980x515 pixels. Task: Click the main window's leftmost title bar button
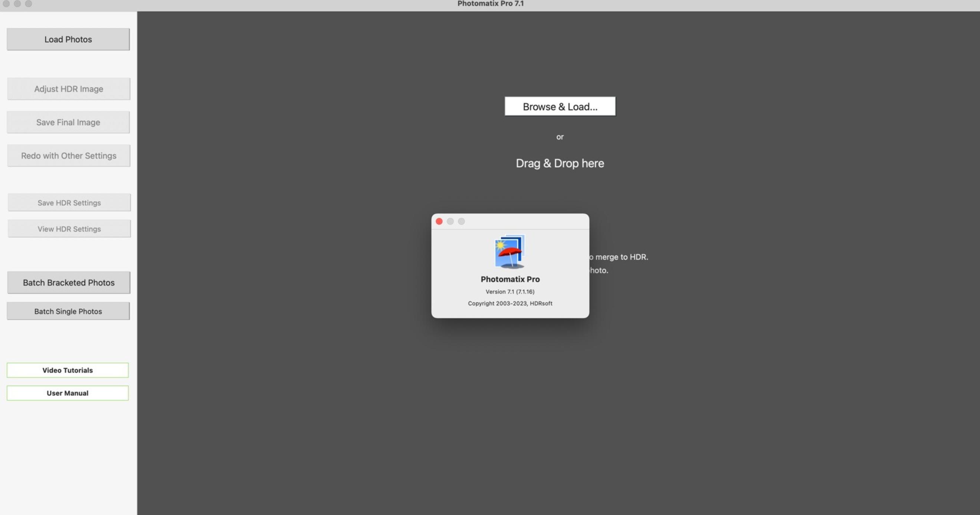coord(6,3)
